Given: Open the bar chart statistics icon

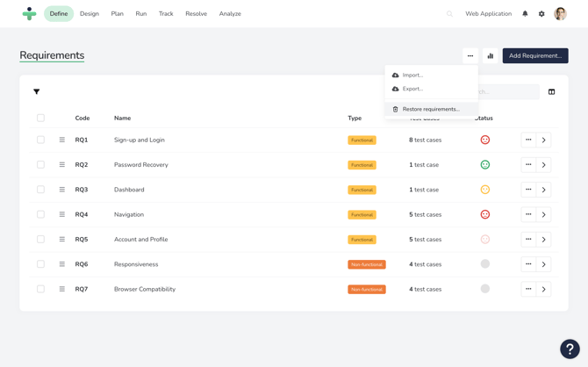Looking at the screenshot, I should click(x=491, y=56).
